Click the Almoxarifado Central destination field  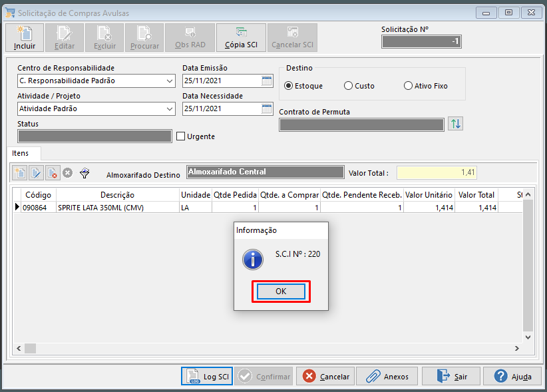[x=265, y=172]
